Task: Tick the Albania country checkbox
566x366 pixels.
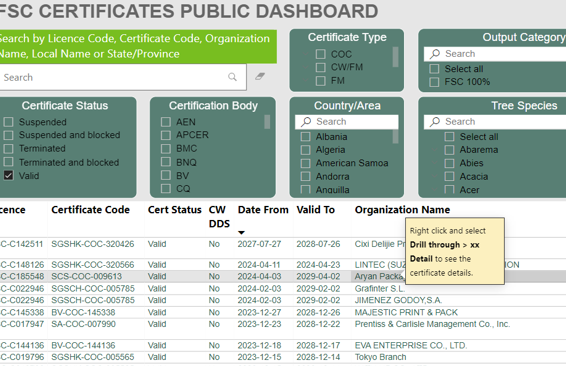Action: (305, 136)
